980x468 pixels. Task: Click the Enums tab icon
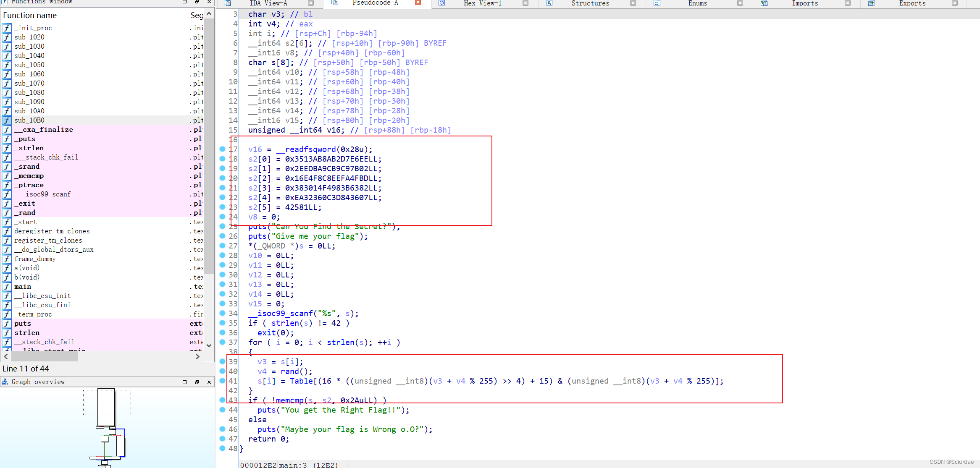coord(657,3)
